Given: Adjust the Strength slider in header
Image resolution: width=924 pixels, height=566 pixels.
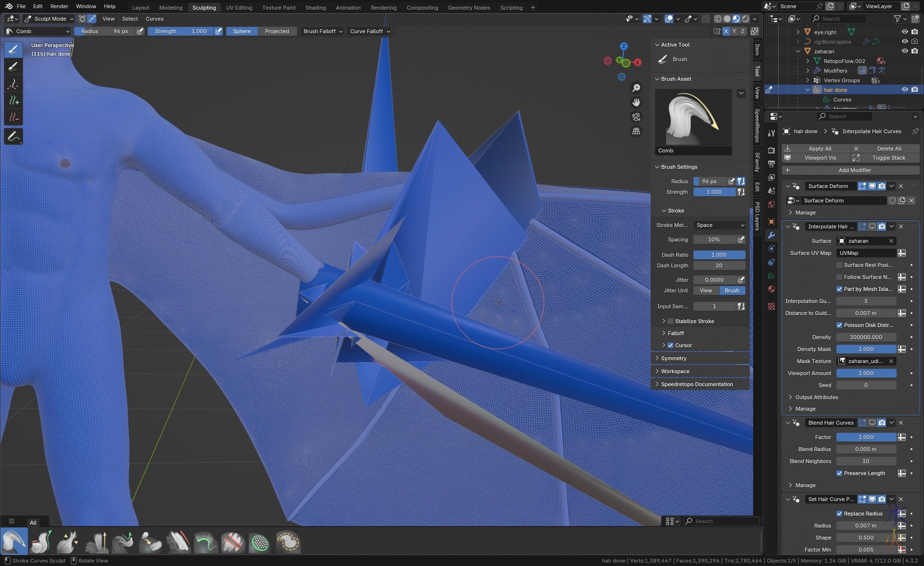Looking at the screenshot, I should pyautogui.click(x=180, y=31).
